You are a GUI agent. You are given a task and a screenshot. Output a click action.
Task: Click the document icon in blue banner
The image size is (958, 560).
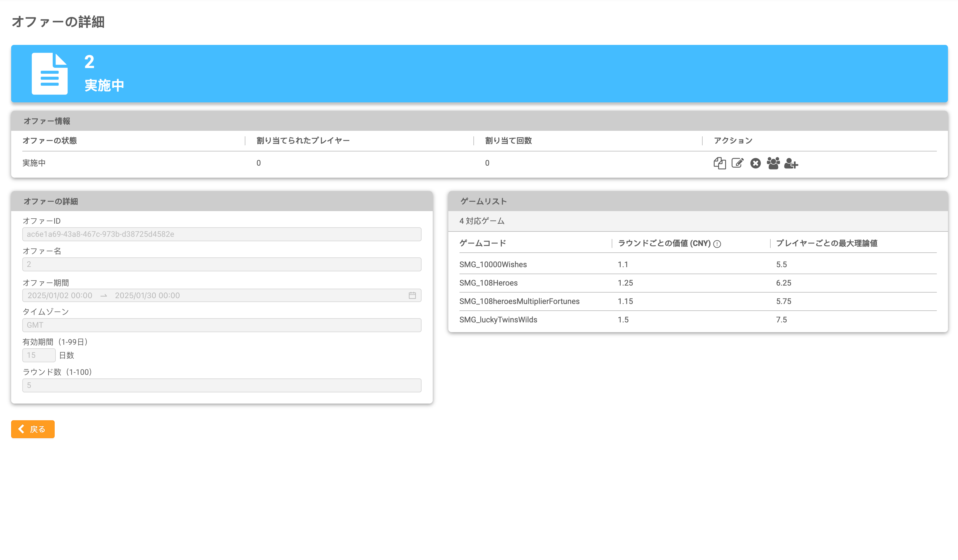point(49,73)
